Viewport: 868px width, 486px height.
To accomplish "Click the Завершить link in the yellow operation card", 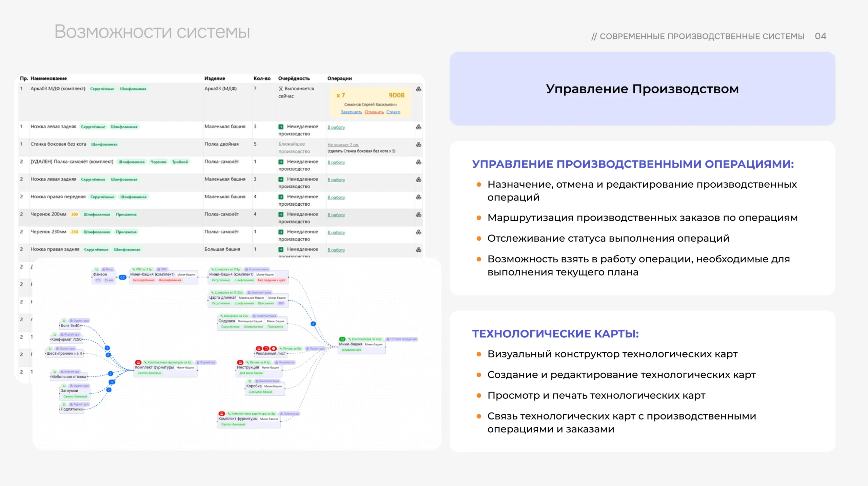I will click(x=351, y=112).
